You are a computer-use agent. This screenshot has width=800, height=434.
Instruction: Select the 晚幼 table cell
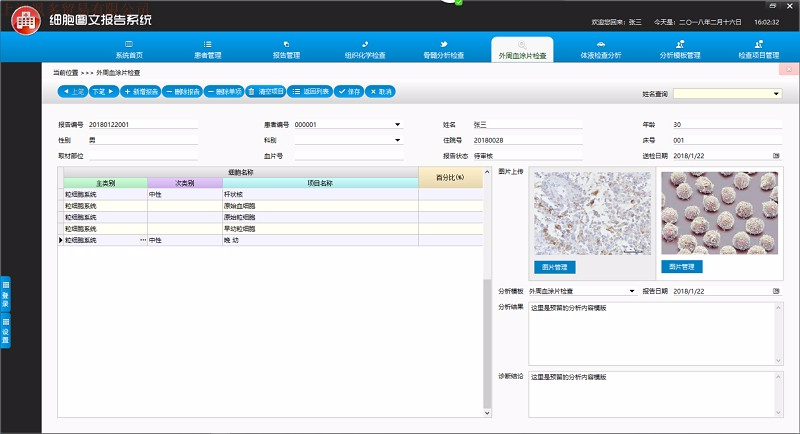(x=320, y=240)
